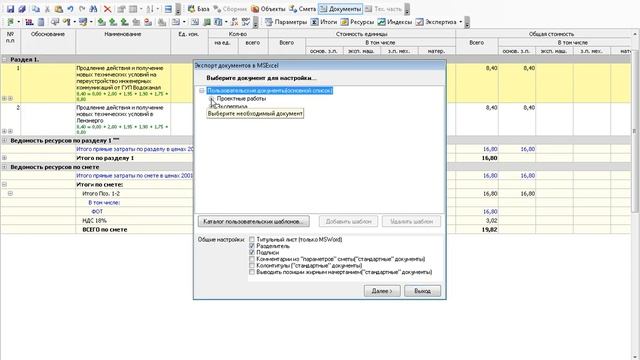640x360 pixels.
Task: Click the main table vertical scrollbar
Action: [x=635, y=131]
